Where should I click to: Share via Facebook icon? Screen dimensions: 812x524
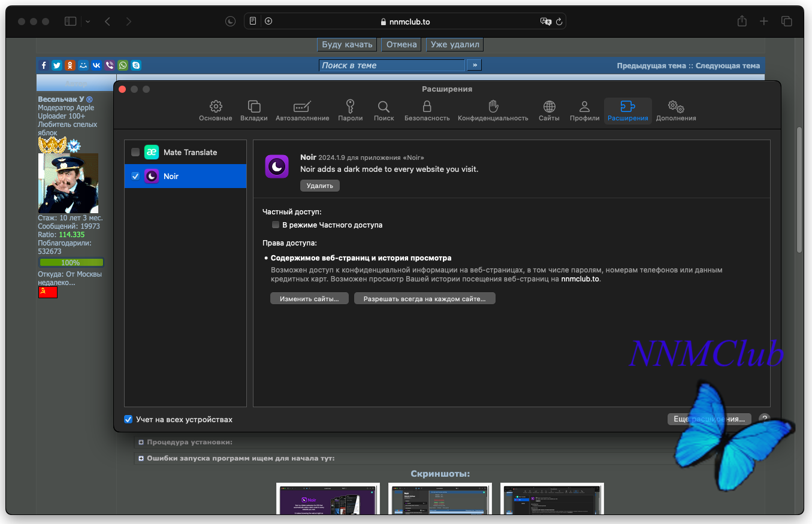coord(44,65)
